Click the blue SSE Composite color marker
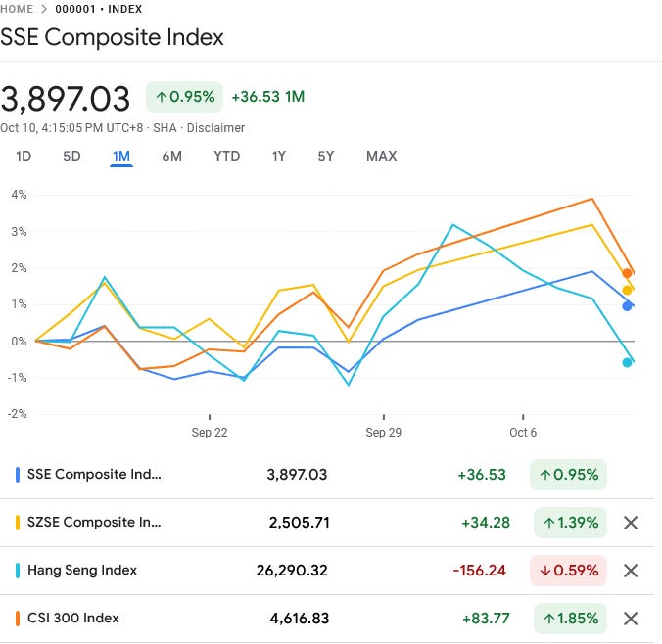Viewport: 662px width, 644px height. (x=18, y=475)
